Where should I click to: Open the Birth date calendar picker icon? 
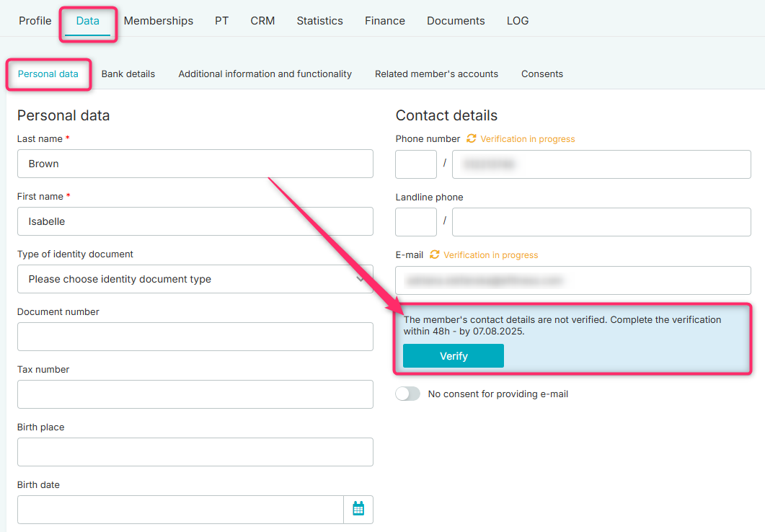tap(358, 509)
